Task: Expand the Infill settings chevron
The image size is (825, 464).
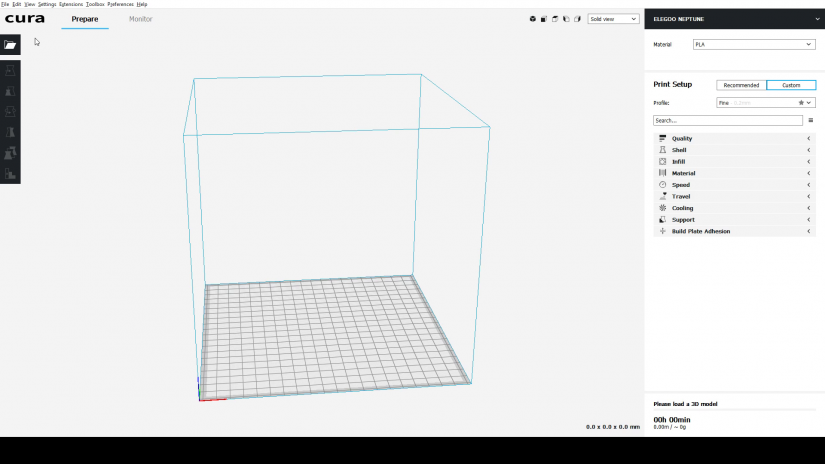Action: point(809,162)
